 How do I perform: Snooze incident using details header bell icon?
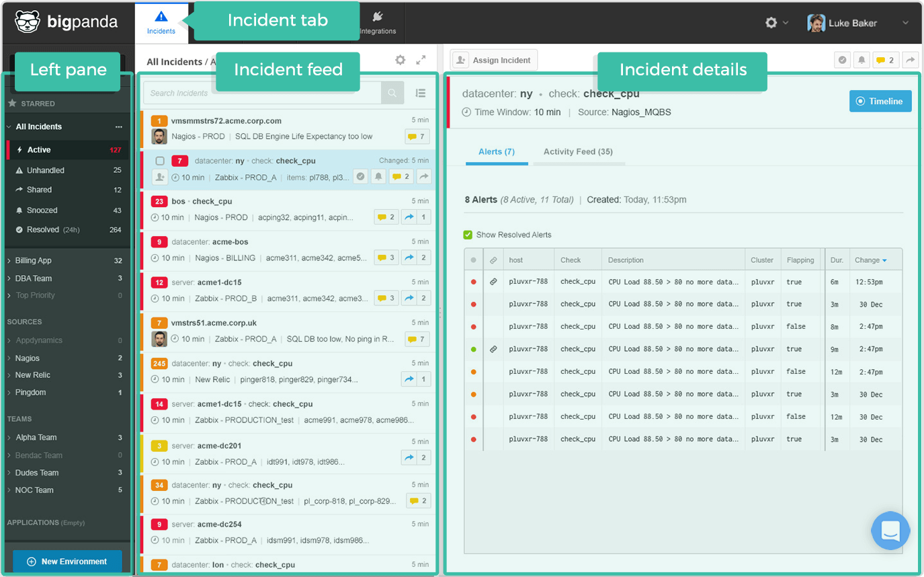click(x=862, y=60)
